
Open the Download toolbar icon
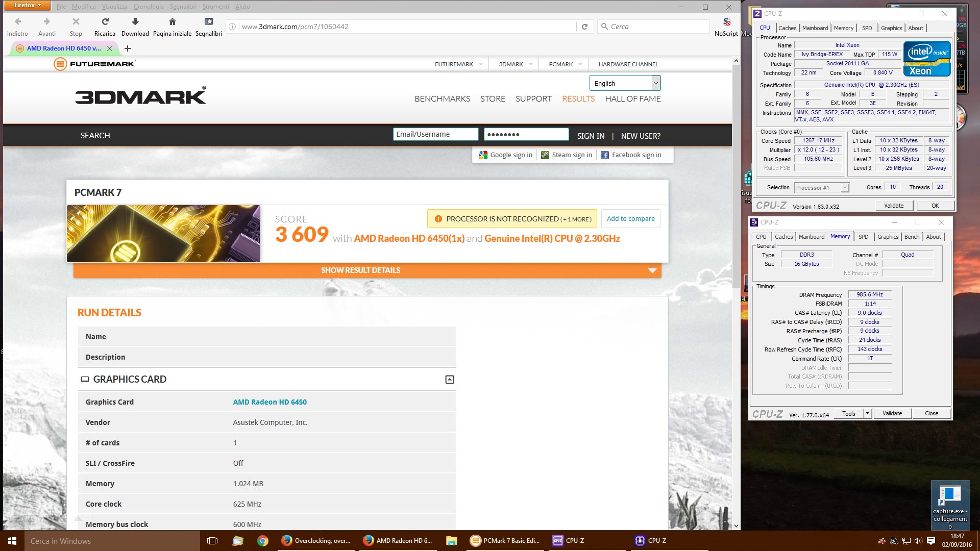(x=135, y=21)
